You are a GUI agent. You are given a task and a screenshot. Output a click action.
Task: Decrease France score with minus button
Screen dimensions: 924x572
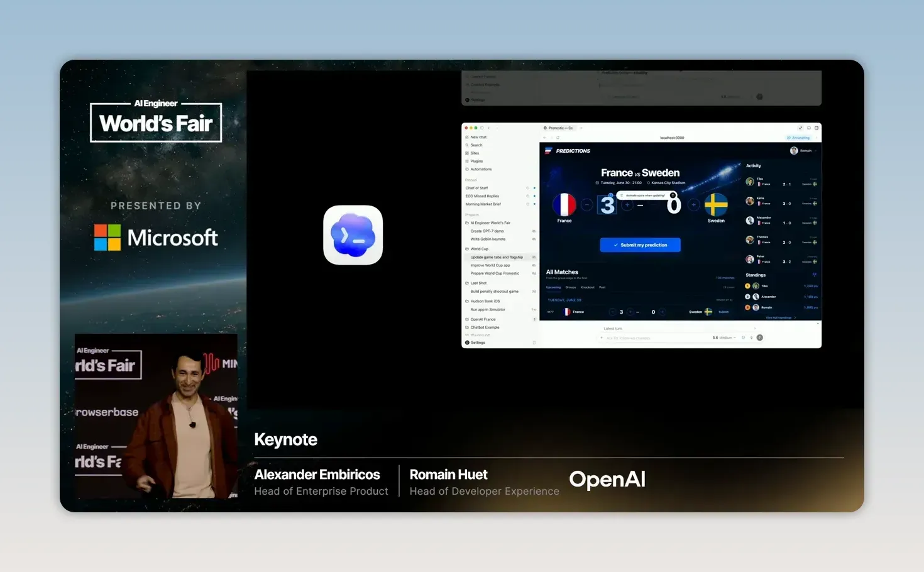point(586,205)
